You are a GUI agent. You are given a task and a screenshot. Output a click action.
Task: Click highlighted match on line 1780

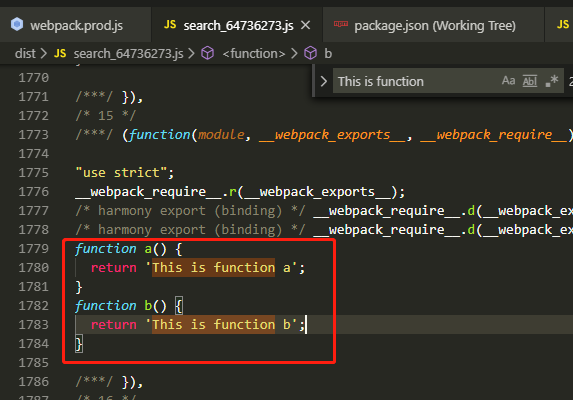[x=213, y=267]
